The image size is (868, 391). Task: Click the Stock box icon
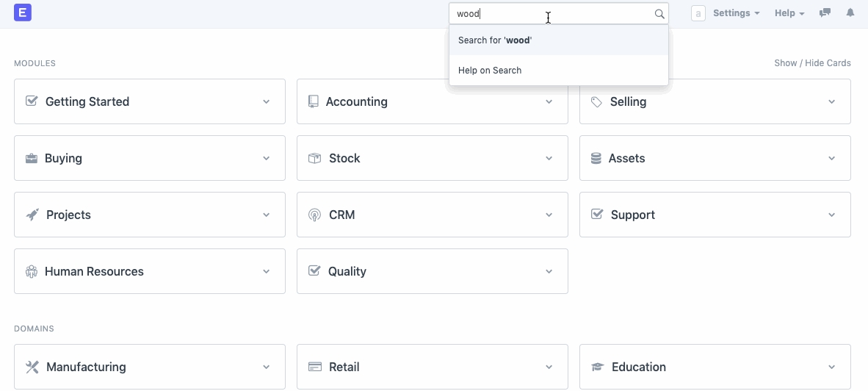pos(314,158)
